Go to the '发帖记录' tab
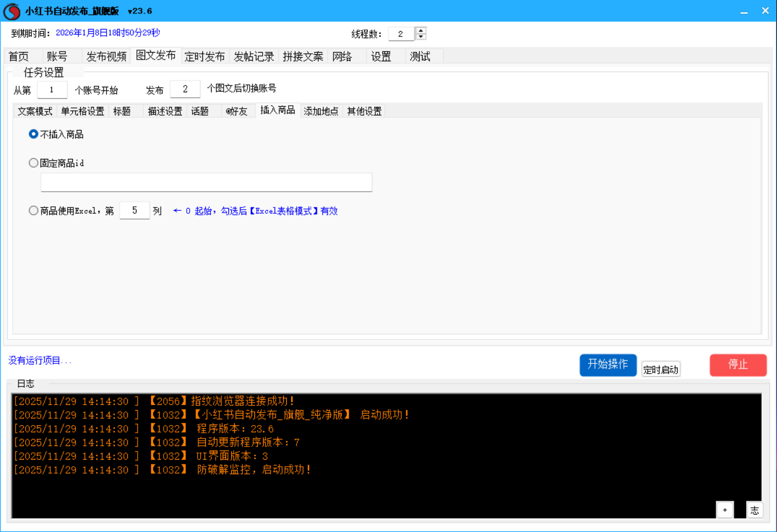Screen dimensions: 777x532 (x=254, y=56)
